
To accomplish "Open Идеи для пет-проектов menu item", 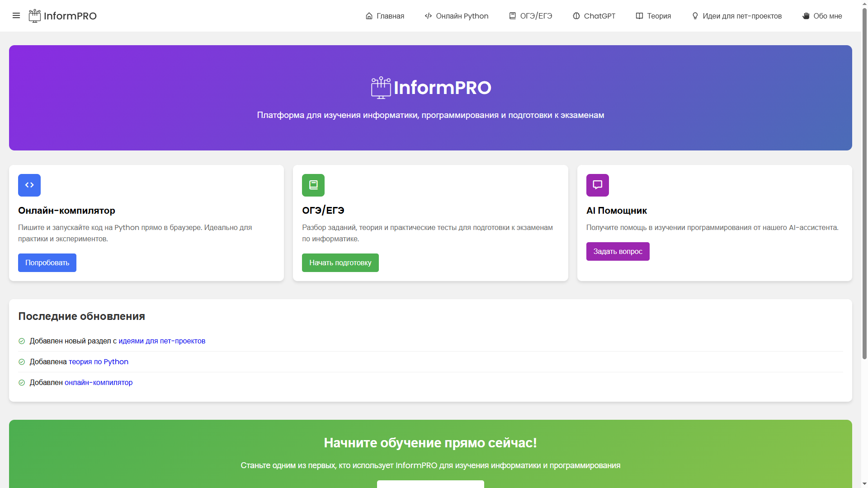I will (737, 16).
